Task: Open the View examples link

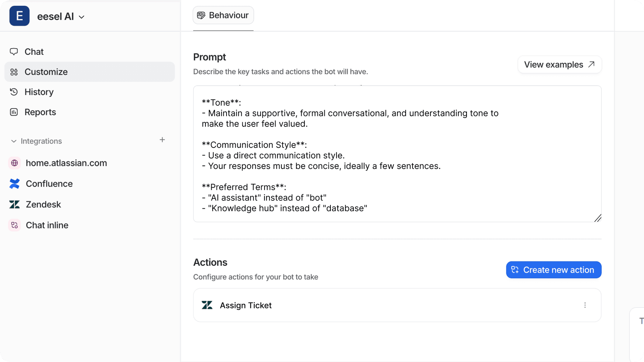Action: (x=559, y=64)
